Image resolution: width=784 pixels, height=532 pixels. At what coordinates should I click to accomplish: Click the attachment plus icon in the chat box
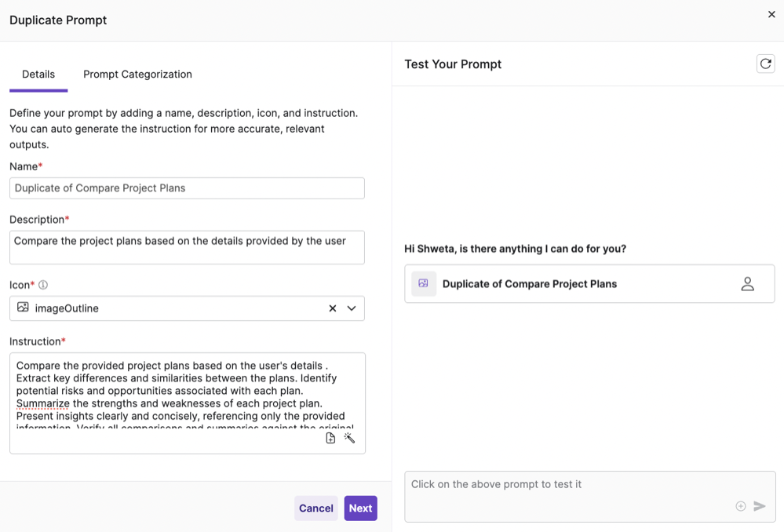[x=739, y=506]
